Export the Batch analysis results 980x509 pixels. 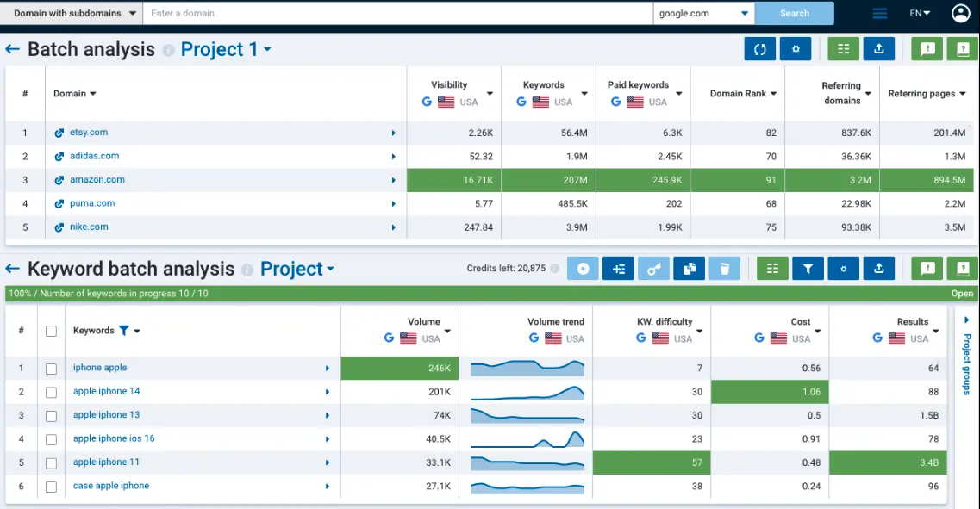[x=878, y=49]
